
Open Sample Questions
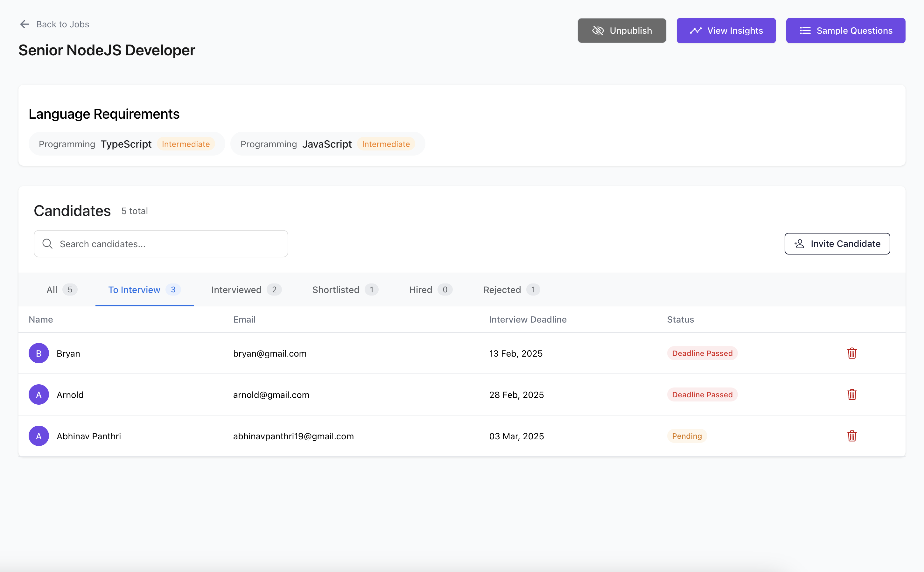pyautogui.click(x=846, y=31)
